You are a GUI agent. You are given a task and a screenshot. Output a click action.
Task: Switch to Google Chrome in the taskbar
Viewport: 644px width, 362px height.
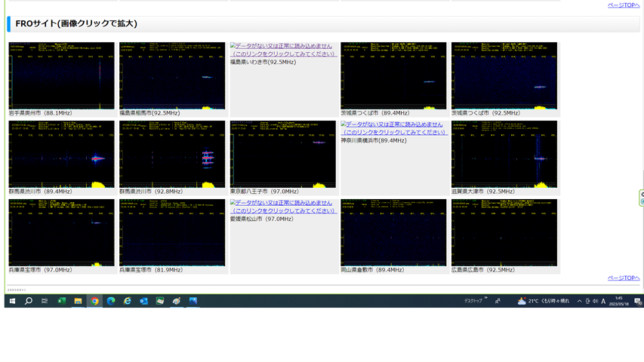[x=94, y=301]
